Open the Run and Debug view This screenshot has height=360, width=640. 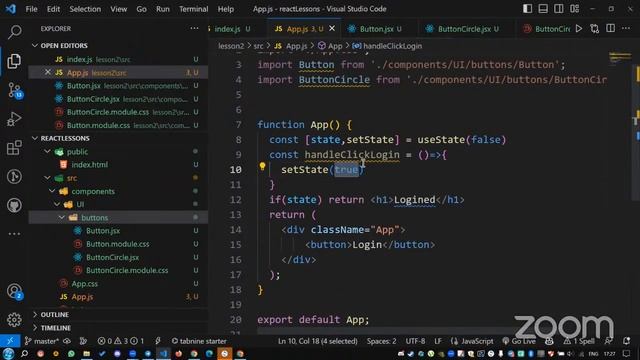pyautogui.click(x=14, y=119)
